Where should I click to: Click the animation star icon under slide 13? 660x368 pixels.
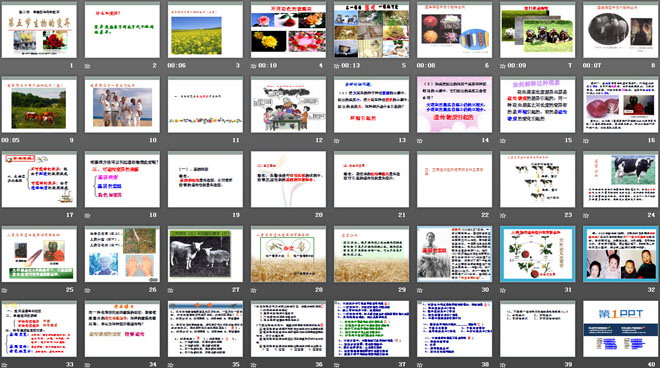pyautogui.click(x=337, y=141)
